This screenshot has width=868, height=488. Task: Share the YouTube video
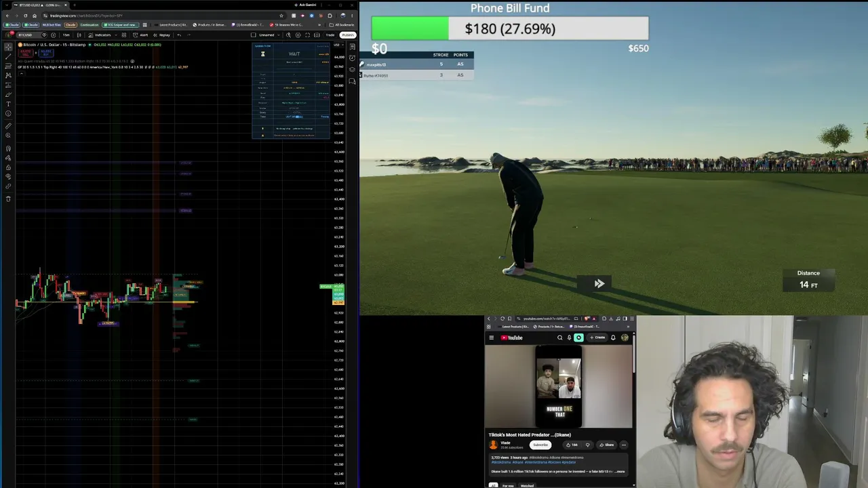tap(607, 445)
